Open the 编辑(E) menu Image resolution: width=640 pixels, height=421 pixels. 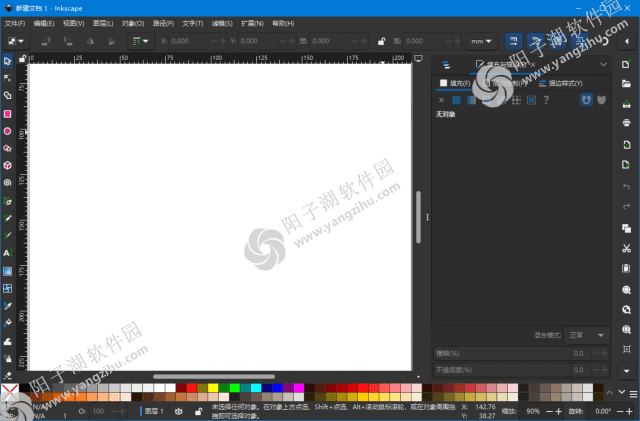click(x=44, y=23)
